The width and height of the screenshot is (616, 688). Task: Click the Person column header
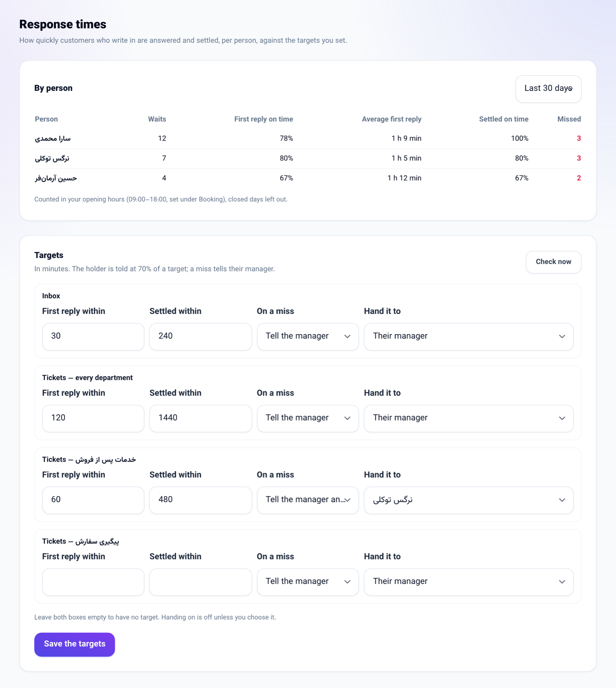coord(46,119)
